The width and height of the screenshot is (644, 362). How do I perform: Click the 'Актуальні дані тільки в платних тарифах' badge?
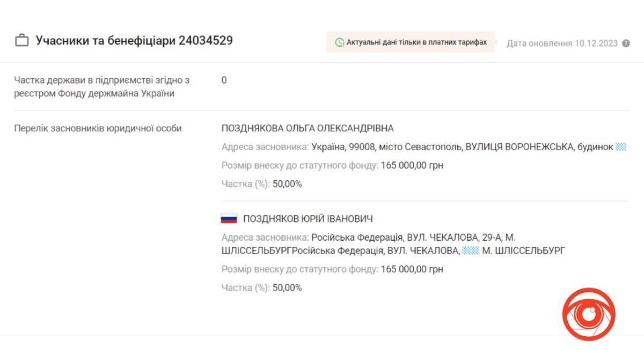click(x=411, y=42)
